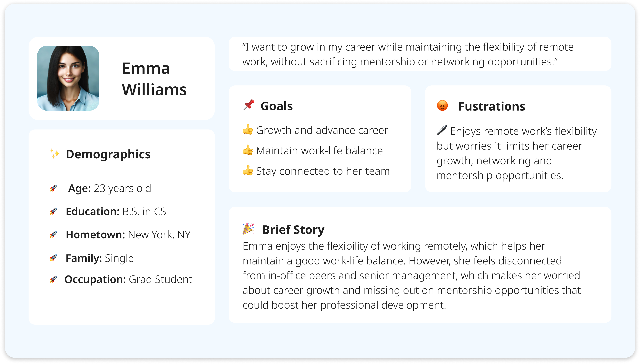Select Emma Williams' profile photo

tap(68, 78)
